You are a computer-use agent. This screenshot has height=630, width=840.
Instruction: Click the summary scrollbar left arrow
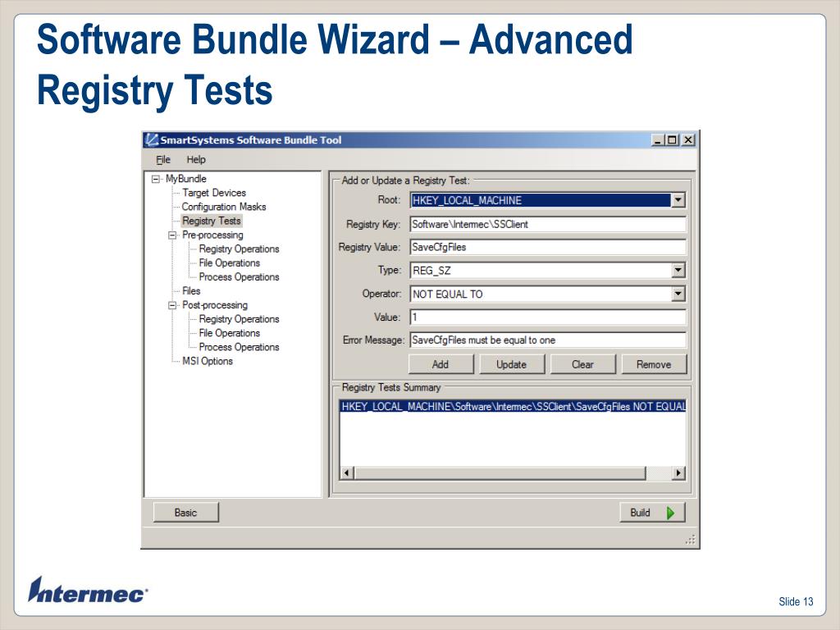tap(347, 473)
